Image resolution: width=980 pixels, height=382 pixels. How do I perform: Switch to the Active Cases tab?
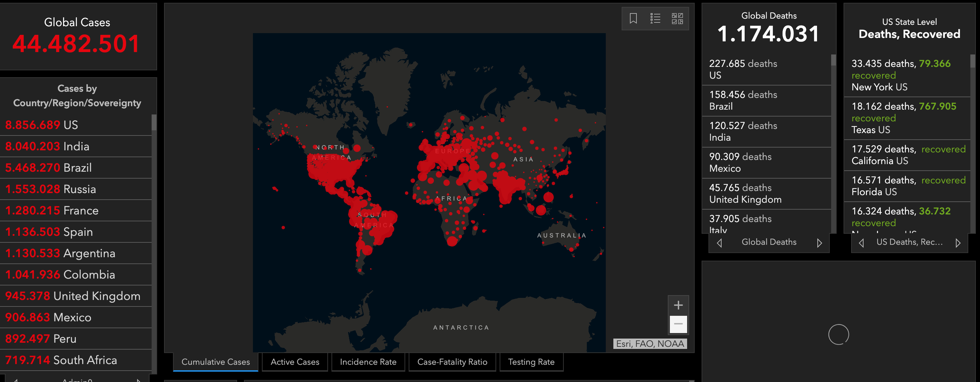[295, 362]
